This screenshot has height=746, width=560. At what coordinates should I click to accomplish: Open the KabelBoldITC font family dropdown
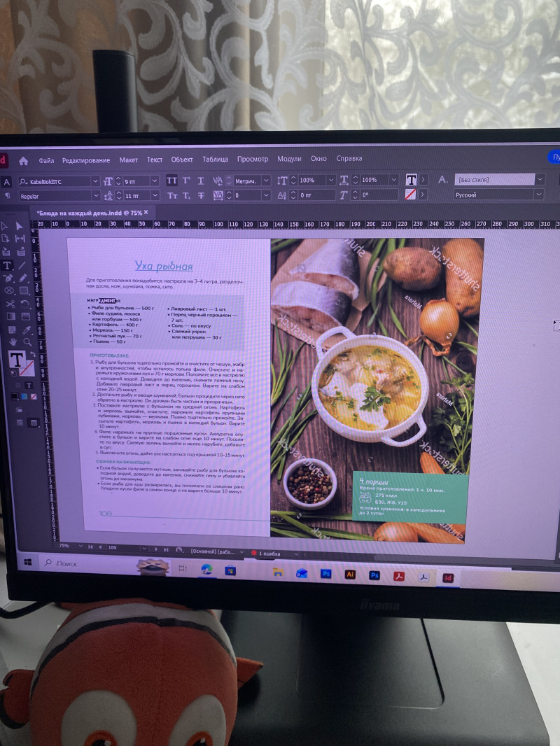95,181
